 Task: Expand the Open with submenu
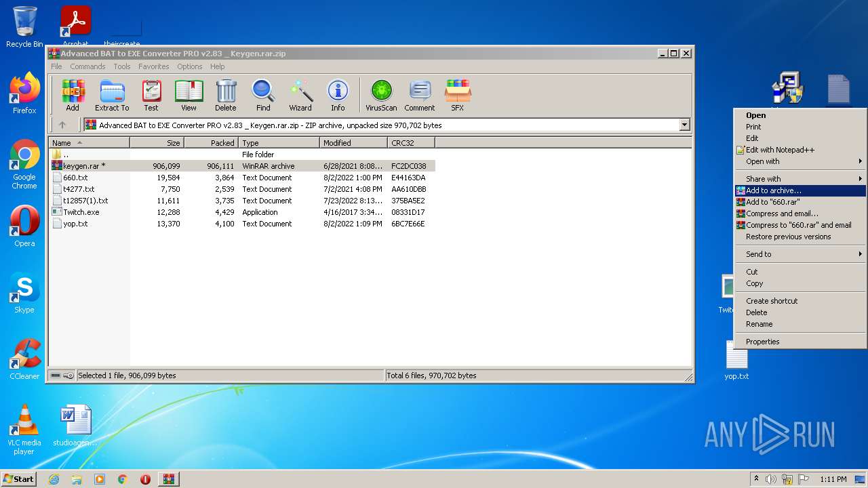pyautogui.click(x=801, y=161)
